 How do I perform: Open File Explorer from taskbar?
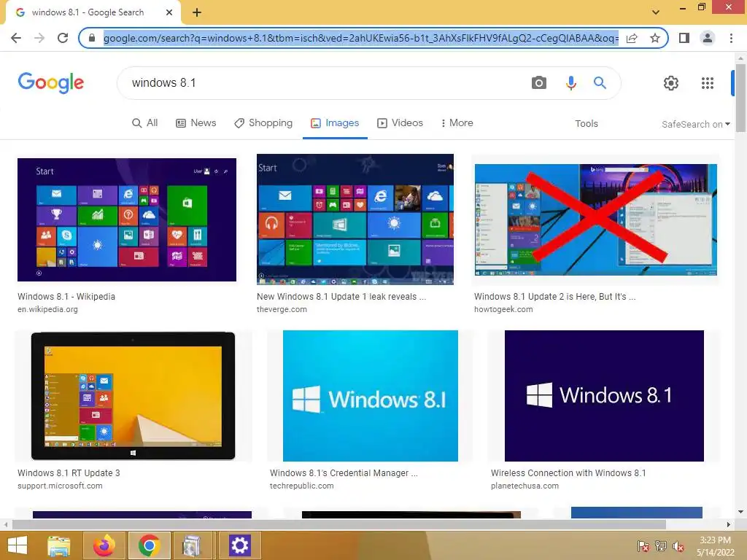(59, 545)
